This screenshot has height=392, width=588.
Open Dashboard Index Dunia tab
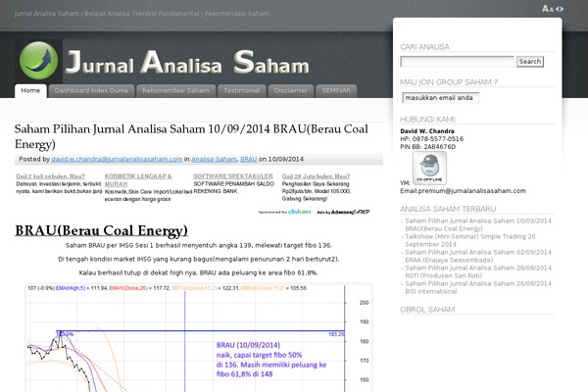coord(91,91)
